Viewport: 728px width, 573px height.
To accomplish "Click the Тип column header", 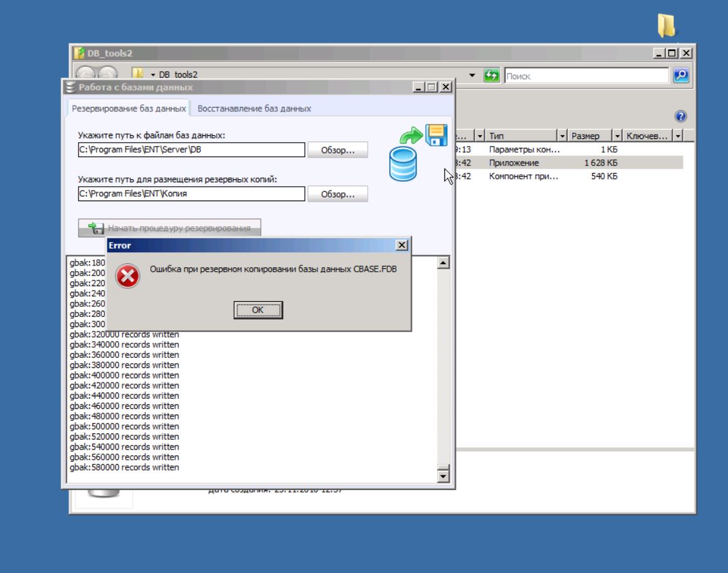I will click(521, 136).
